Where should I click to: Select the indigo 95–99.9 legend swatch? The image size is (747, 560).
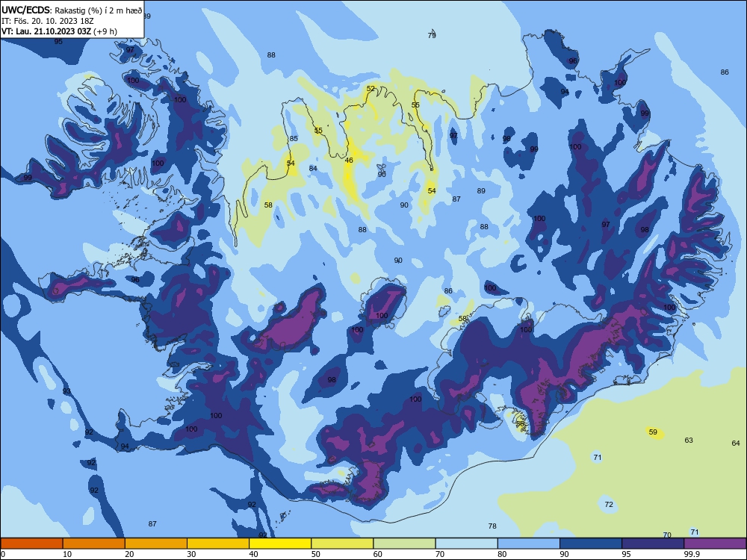[653, 544]
